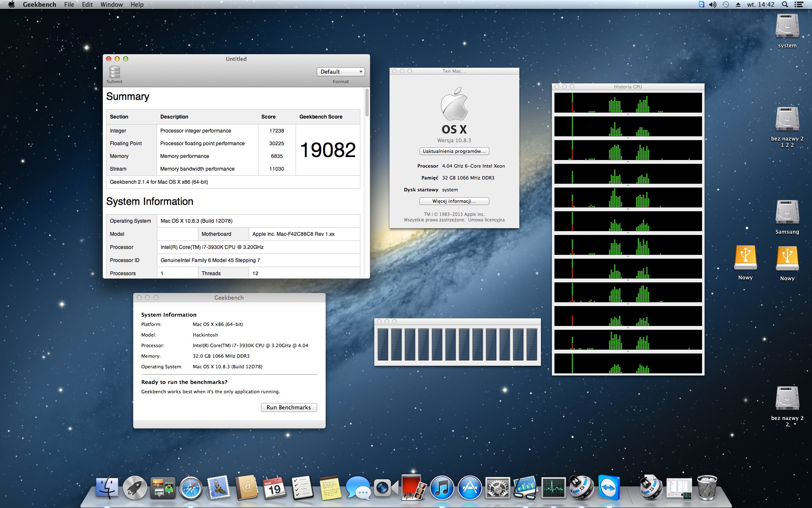Open the Apple menu
Screen dimensions: 812x508
(11, 5)
